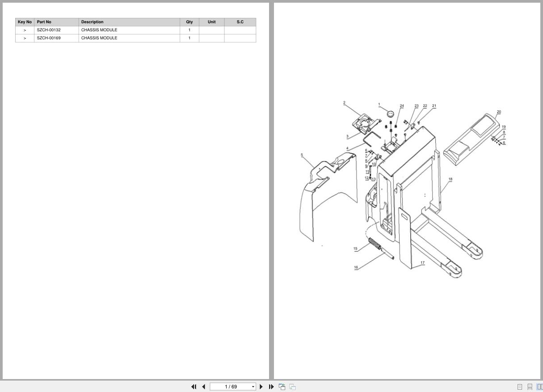
Task: Switch to two-page view
Action: [540, 387]
